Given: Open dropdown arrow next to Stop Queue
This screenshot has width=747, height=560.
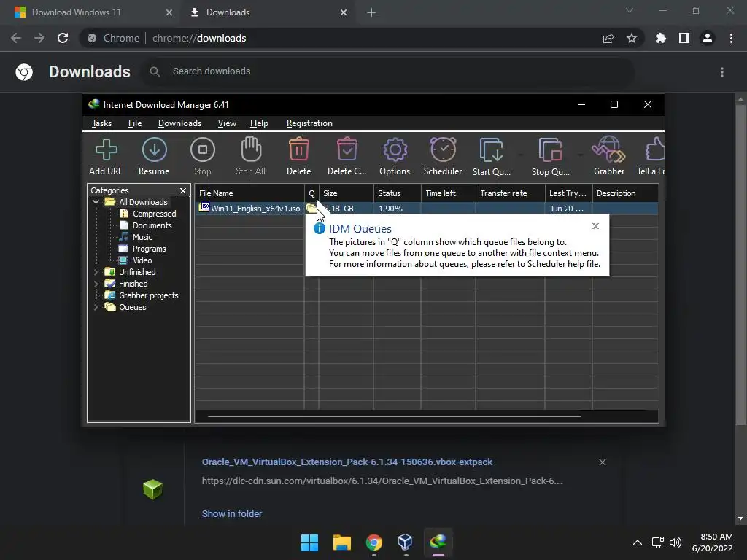Looking at the screenshot, I should 580,155.
